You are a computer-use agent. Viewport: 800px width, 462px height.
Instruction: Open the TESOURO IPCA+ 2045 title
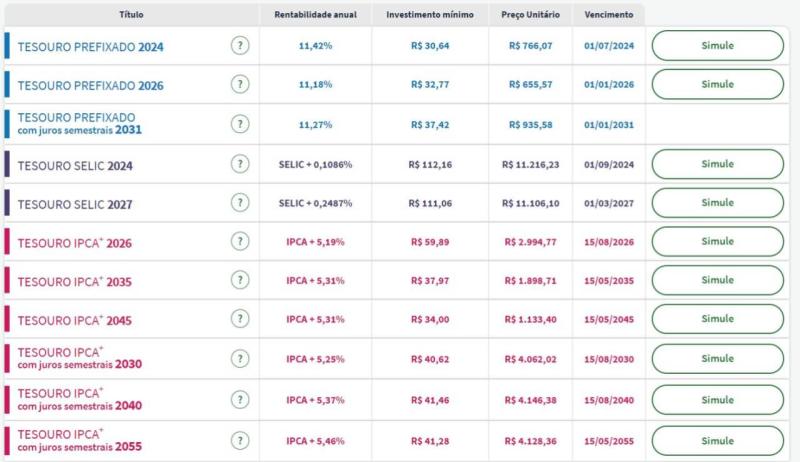click(74, 320)
